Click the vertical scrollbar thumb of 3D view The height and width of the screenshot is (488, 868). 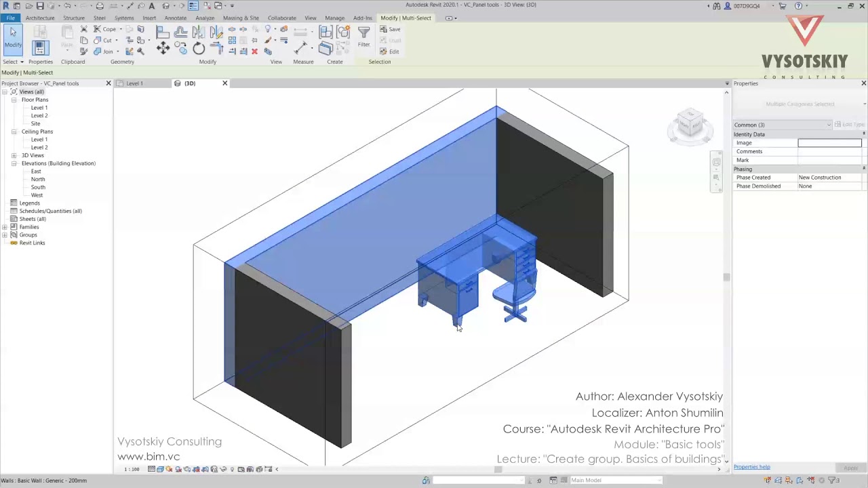(727, 277)
